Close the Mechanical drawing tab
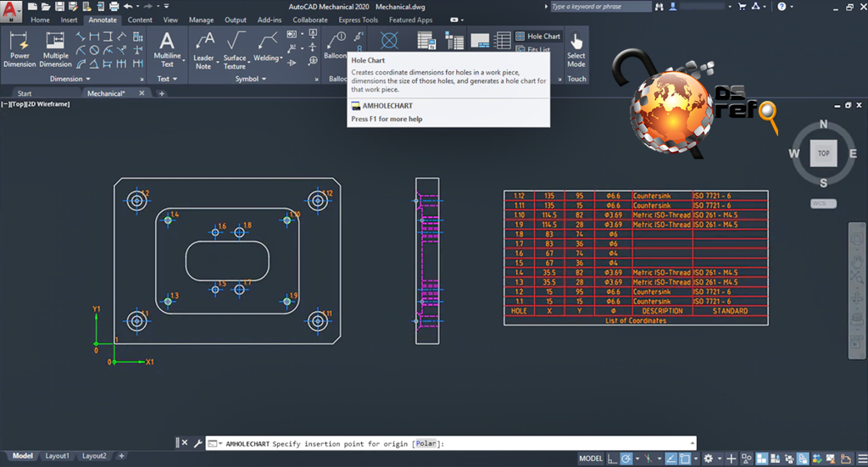The height and width of the screenshot is (467, 868). [142, 93]
